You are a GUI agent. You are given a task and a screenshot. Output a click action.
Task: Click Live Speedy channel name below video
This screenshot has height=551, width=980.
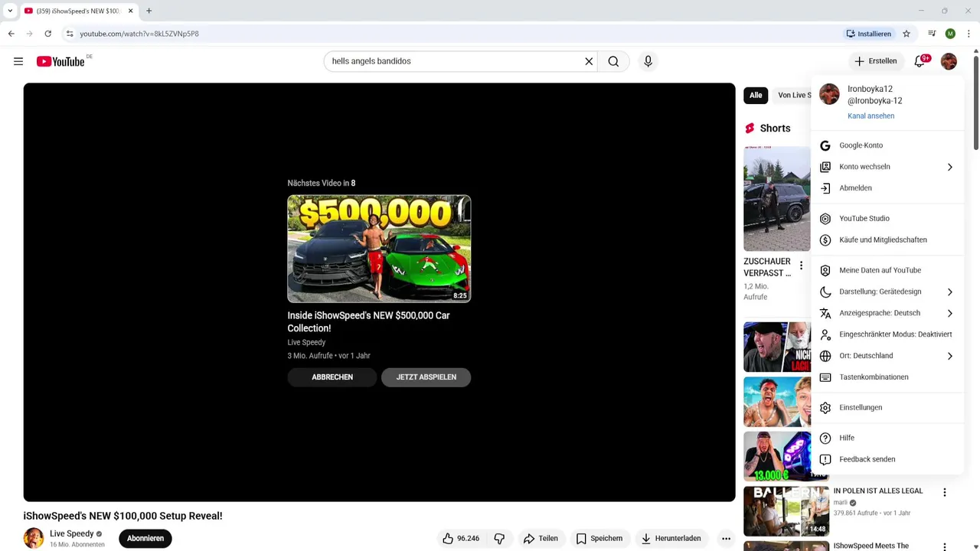[x=72, y=533]
